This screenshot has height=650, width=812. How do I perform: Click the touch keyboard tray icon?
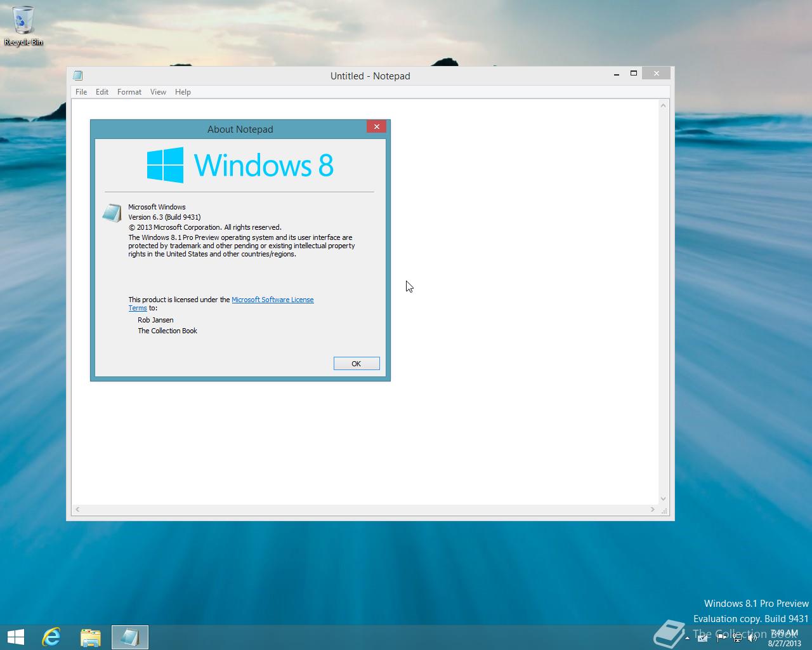[x=702, y=638]
